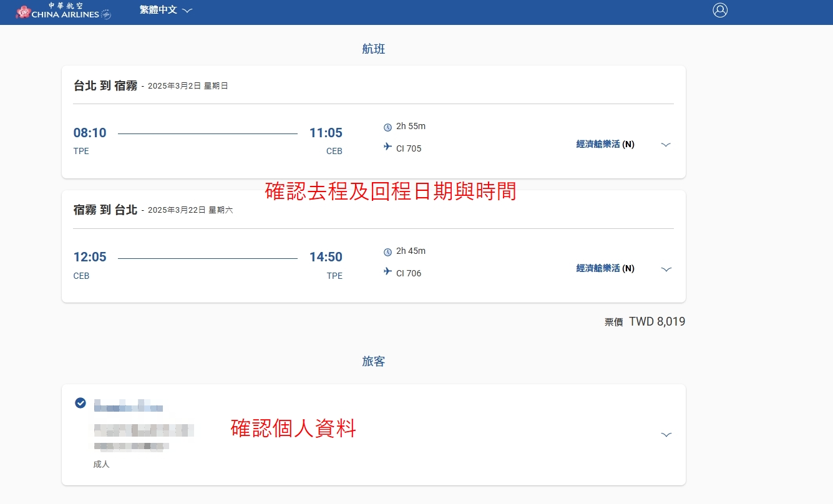Viewport: 833px width, 504px height.
Task: Toggle the passenger selection checkmark
Action: point(80,403)
